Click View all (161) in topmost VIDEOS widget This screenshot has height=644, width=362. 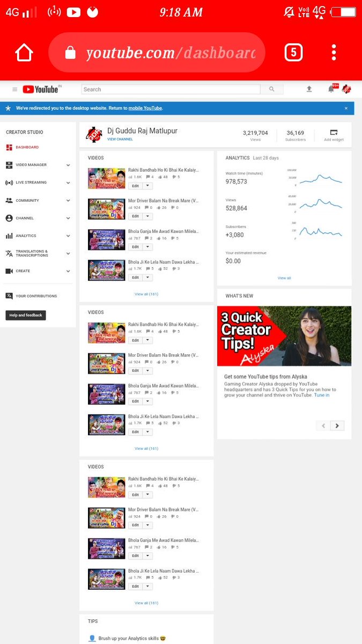(146, 294)
